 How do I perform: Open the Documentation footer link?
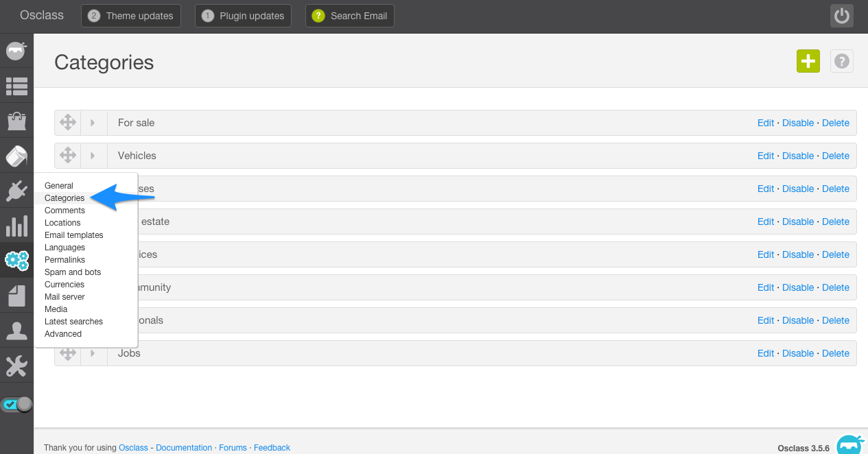pos(184,448)
